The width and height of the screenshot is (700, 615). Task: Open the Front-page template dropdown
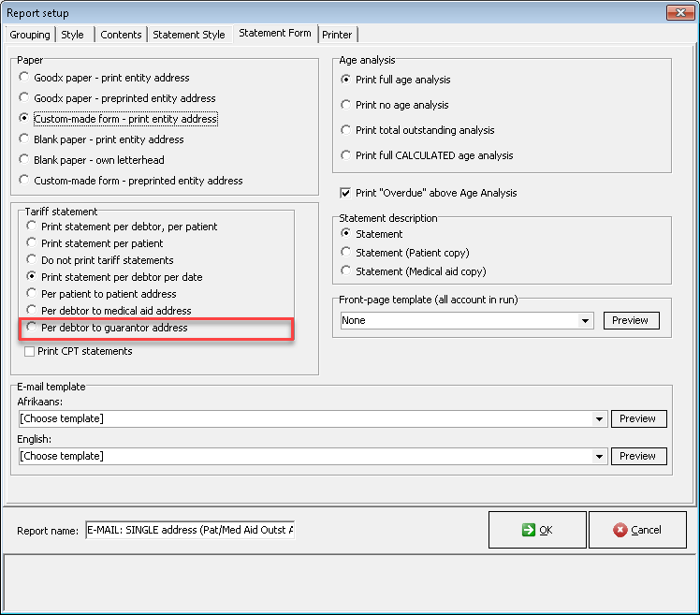[585, 321]
